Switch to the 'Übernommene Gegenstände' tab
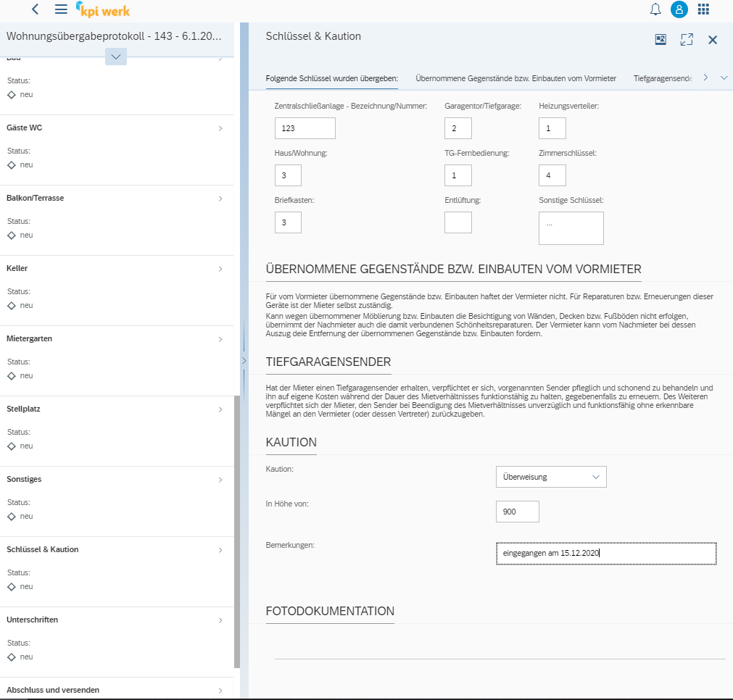Image resolution: width=733 pixels, height=700 pixels. (515, 78)
